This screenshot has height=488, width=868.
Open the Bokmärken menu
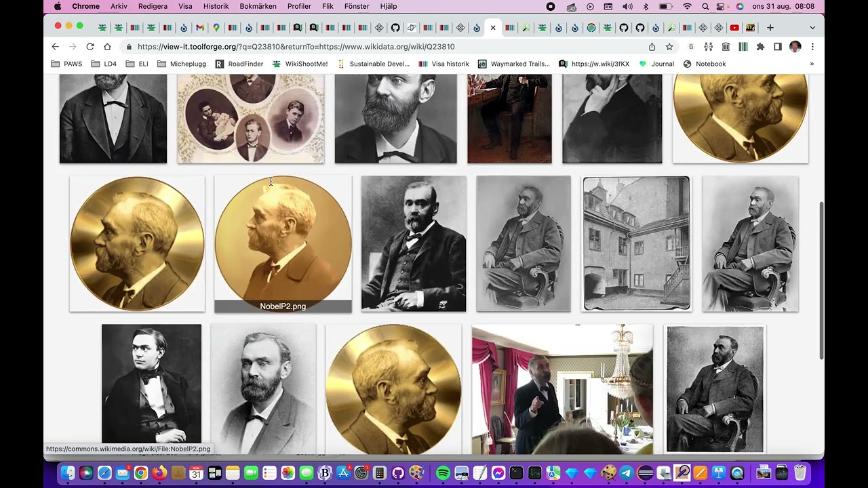[258, 6]
